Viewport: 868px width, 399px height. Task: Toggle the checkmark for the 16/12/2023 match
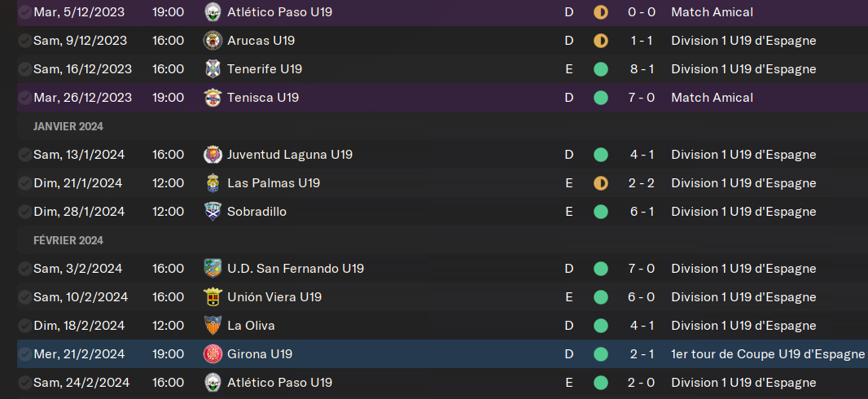pyautogui.click(x=24, y=69)
